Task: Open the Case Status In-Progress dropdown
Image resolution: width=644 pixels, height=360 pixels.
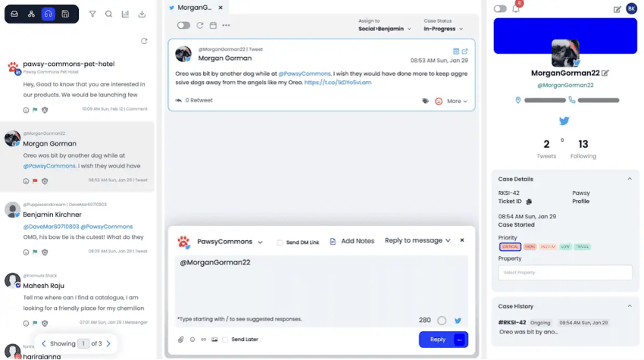Action: 443,29
